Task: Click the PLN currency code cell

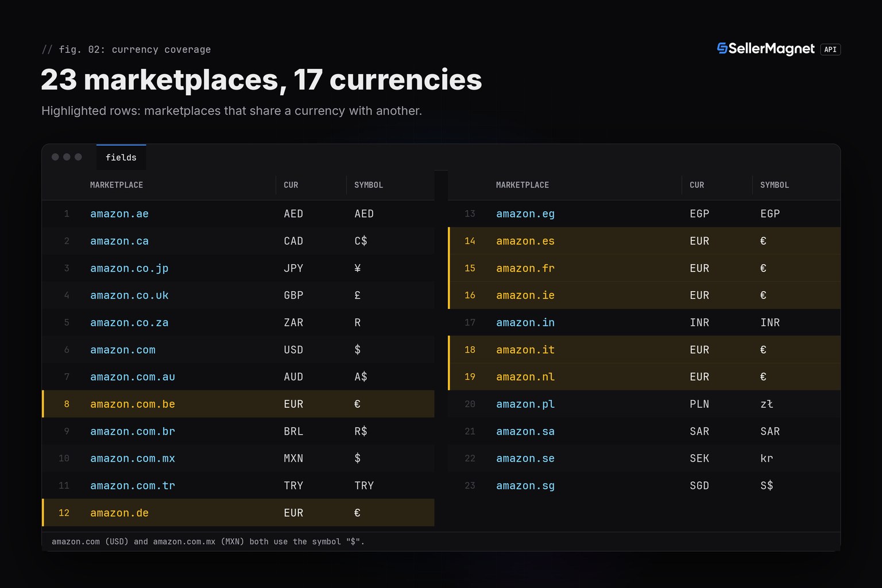Action: [x=699, y=404]
